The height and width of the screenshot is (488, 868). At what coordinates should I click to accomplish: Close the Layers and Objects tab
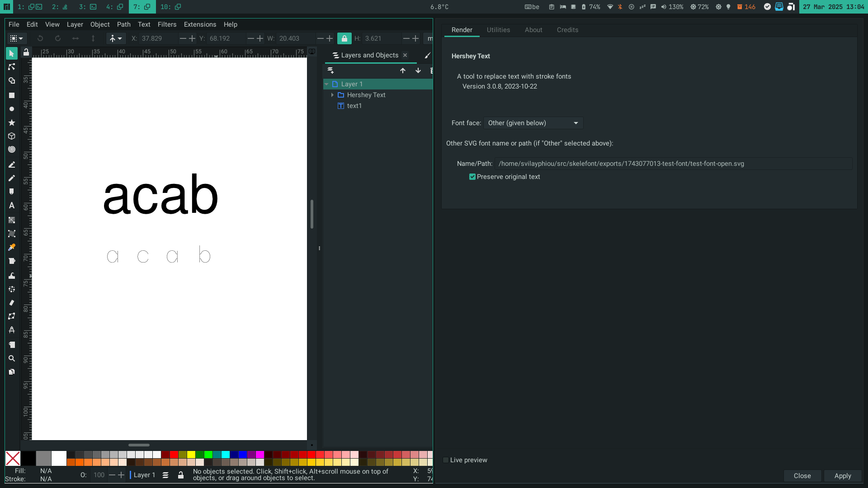[x=405, y=55]
